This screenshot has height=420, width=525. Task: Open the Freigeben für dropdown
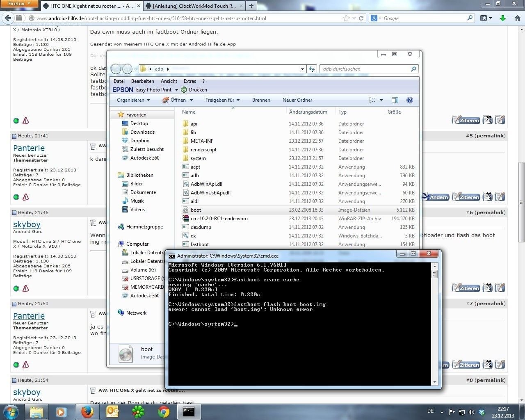click(222, 100)
